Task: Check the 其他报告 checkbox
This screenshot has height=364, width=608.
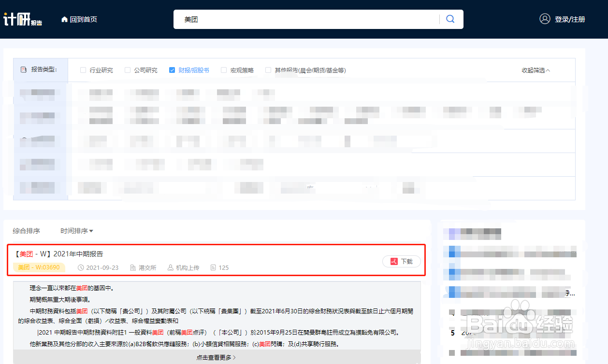Action: [x=268, y=70]
